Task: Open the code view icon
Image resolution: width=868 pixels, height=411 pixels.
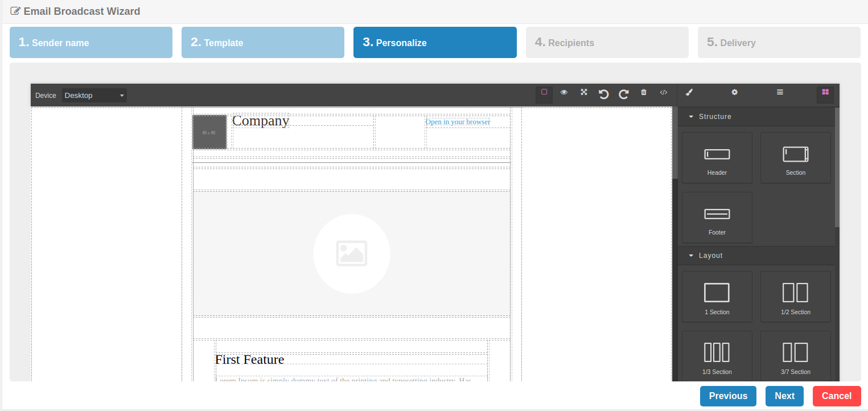Action: click(664, 92)
